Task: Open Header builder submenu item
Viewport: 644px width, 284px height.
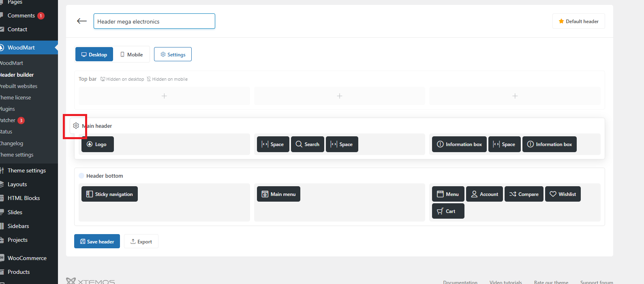Action: click(x=17, y=75)
